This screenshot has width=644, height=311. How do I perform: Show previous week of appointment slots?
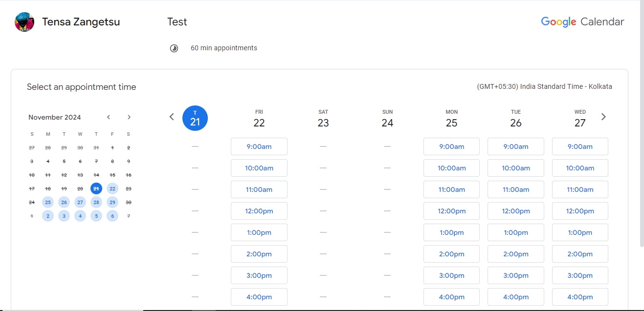click(172, 117)
